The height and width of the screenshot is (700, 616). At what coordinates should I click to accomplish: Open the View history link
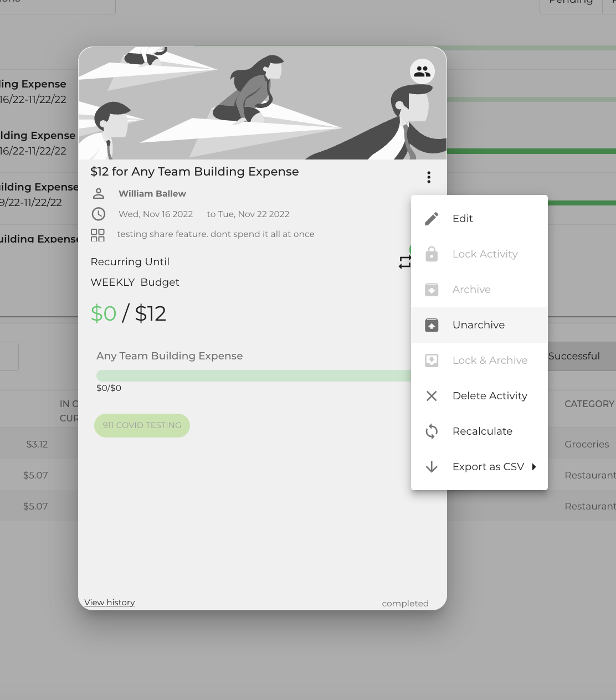click(x=110, y=603)
